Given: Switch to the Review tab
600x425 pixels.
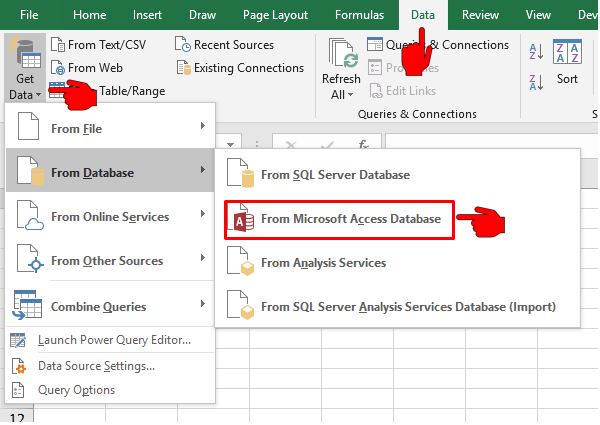Looking at the screenshot, I should pyautogui.click(x=480, y=15).
